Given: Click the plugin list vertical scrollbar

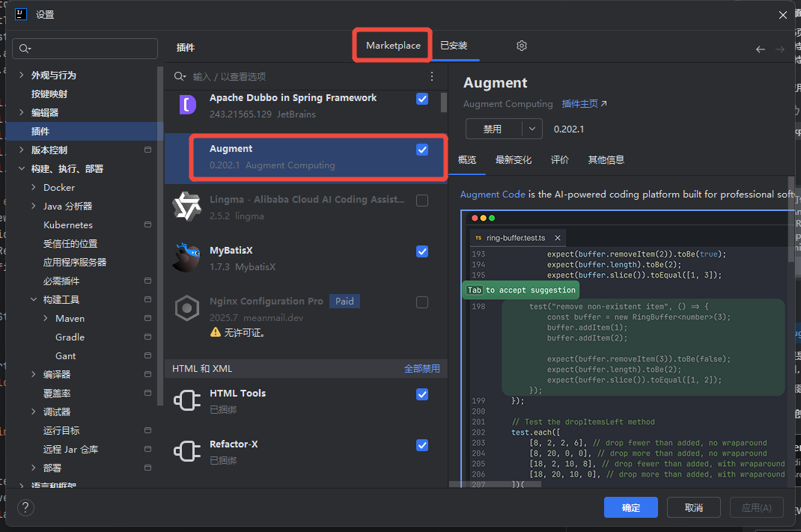Looking at the screenshot, I should click(443, 102).
